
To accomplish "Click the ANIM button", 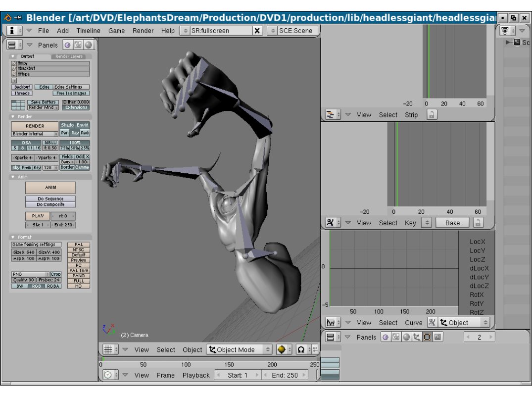I will click(x=50, y=187).
